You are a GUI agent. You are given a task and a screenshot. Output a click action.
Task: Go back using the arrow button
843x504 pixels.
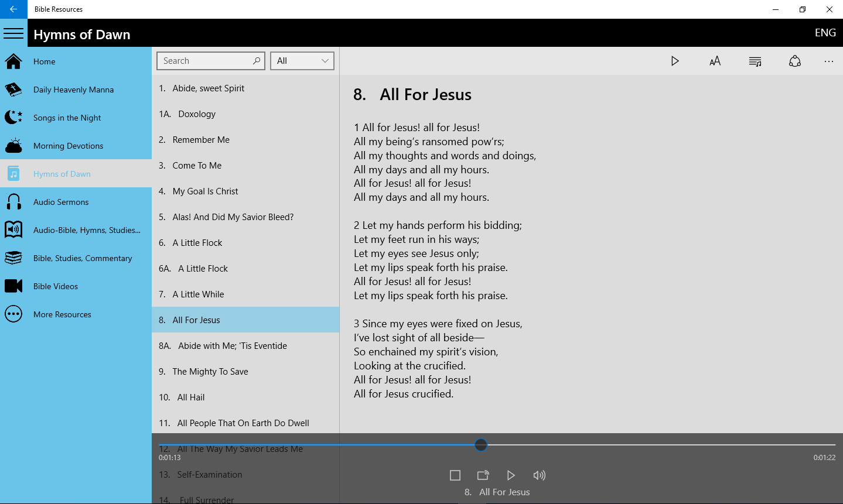pos(13,9)
